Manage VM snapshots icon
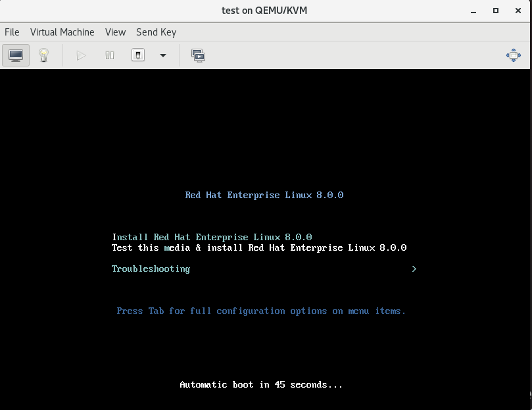This screenshot has height=410, width=532. click(x=198, y=55)
